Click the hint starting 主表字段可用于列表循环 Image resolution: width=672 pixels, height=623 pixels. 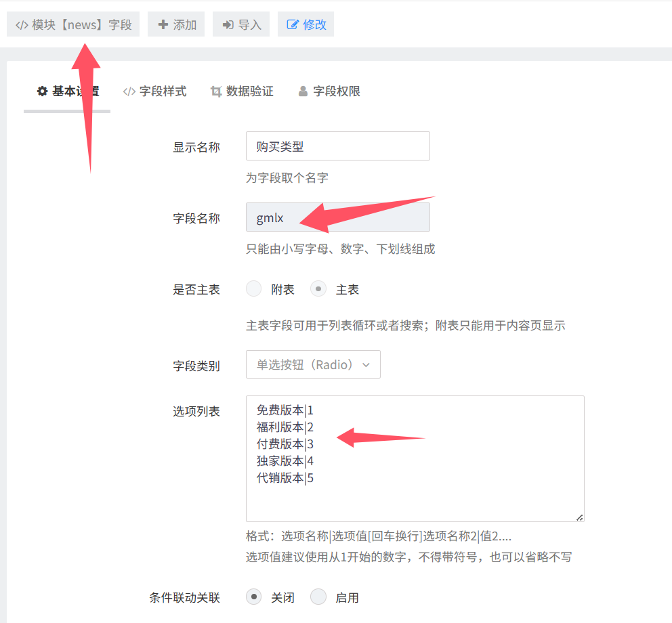pos(405,325)
